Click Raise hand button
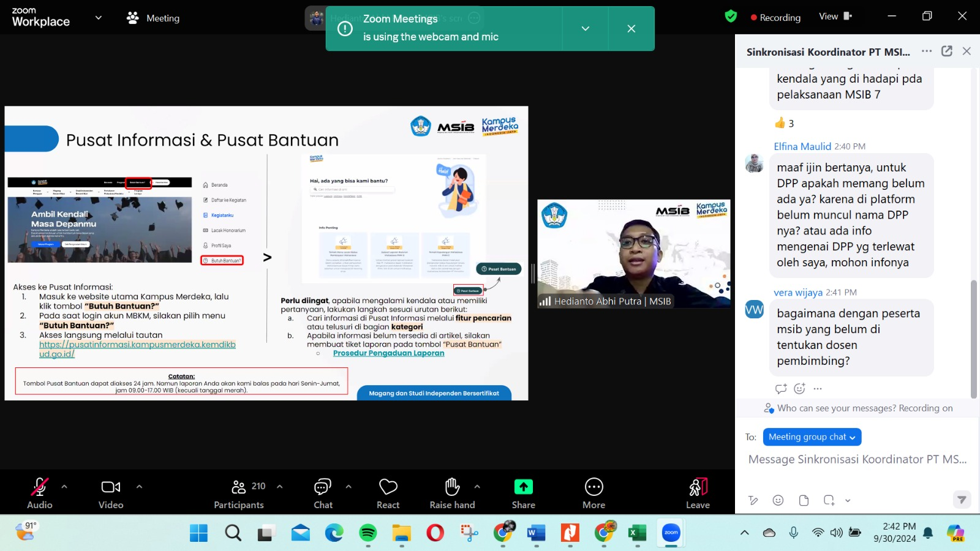Image resolution: width=980 pixels, height=551 pixels. (x=453, y=493)
